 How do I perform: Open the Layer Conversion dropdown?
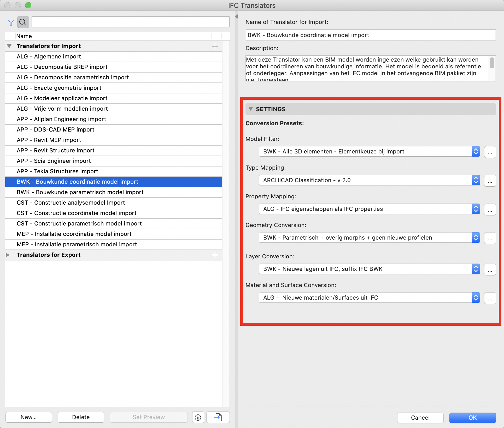coord(369,269)
